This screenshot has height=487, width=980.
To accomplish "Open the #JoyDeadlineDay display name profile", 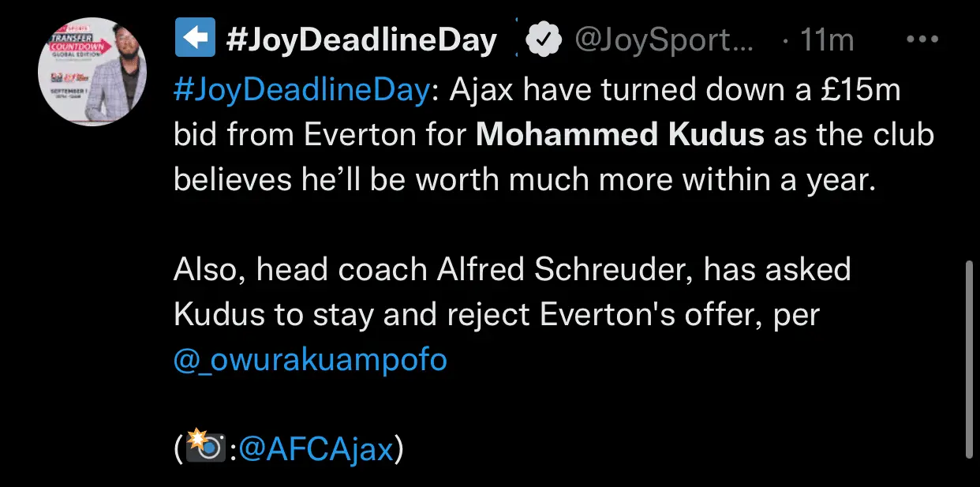I will 362,40.
